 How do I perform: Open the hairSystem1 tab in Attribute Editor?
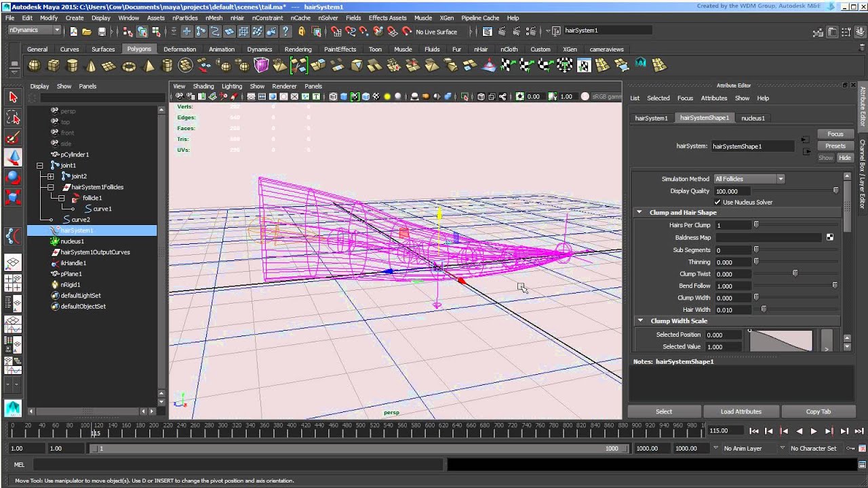[651, 118]
